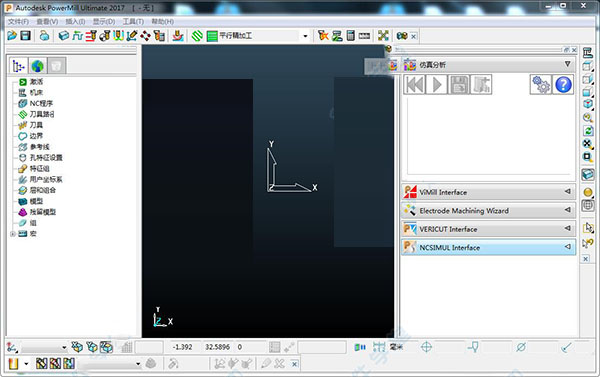Open the 文件(F) menu

[18, 21]
